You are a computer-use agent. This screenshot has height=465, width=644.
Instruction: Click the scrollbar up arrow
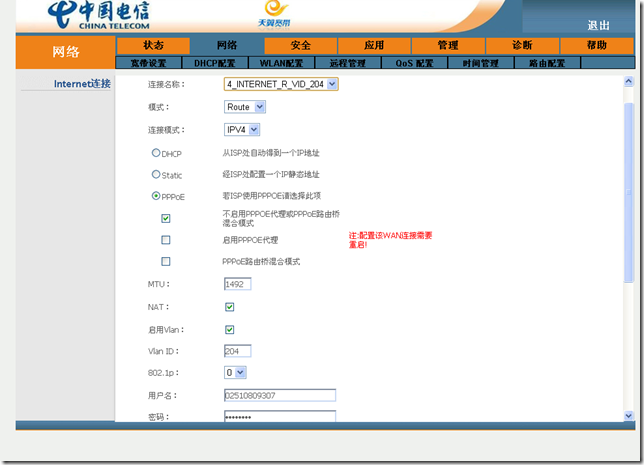(628, 81)
